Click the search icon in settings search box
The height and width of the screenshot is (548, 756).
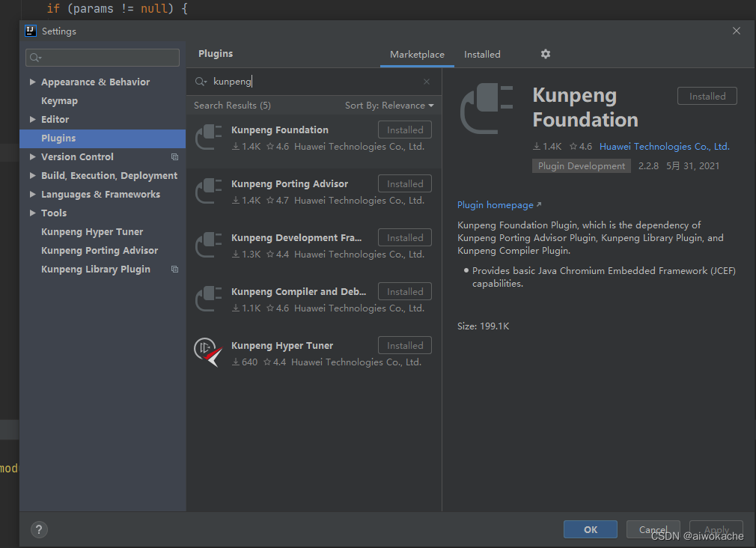pos(35,58)
